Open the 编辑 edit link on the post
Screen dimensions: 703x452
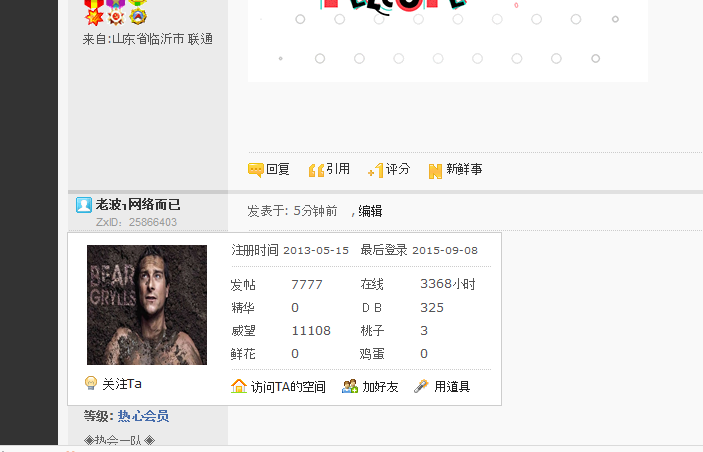[x=370, y=211]
